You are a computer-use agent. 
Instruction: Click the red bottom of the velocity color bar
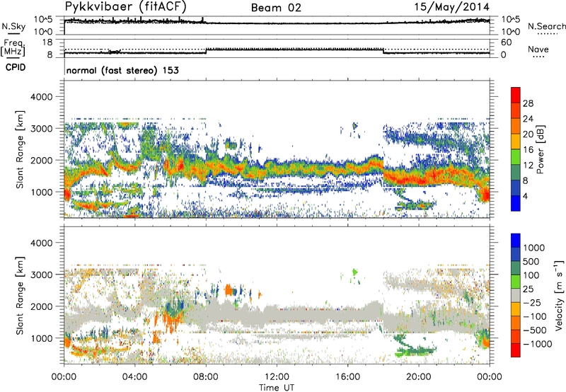point(516,350)
